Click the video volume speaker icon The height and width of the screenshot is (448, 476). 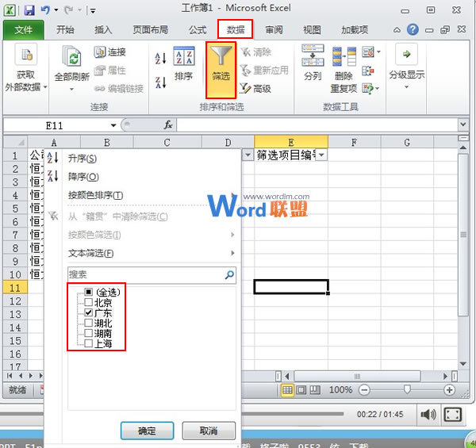click(428, 414)
